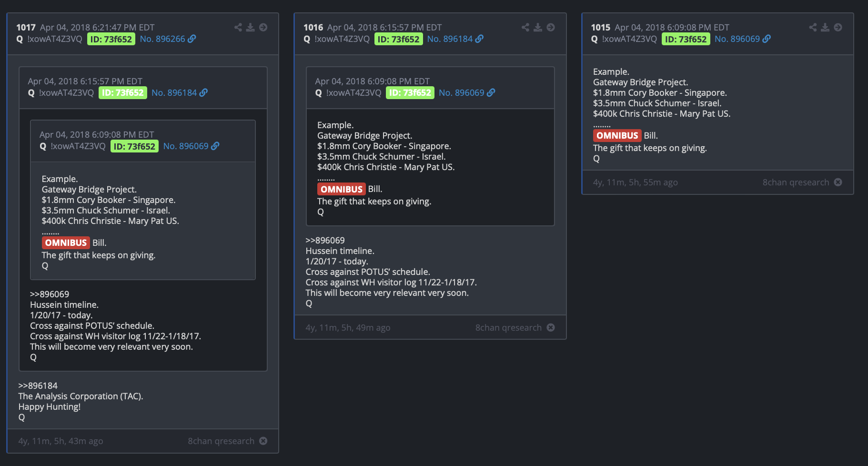The image size is (868, 466).
Task: Download post 1015 image
Action: [825, 27]
